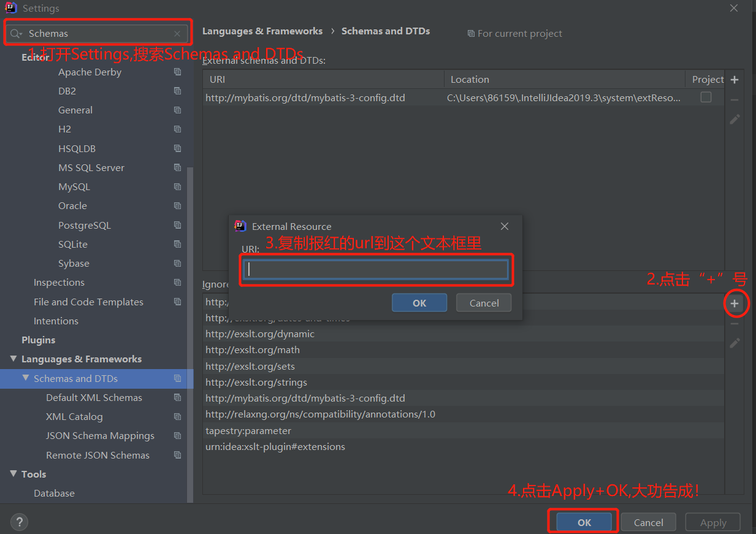The image size is (756, 534).
Task: Click project-level icon beside MS SQL Server
Action: tap(177, 167)
